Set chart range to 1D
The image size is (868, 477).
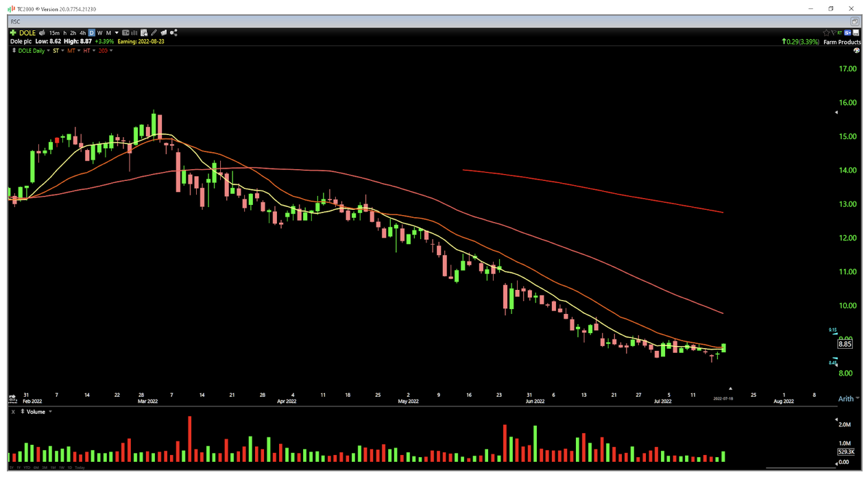[70, 467]
